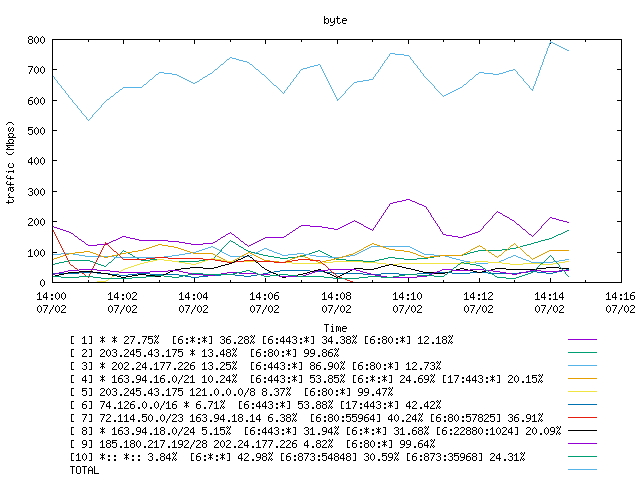Click the 100 y-axis tick label
640x480 pixels.
(x=36, y=253)
